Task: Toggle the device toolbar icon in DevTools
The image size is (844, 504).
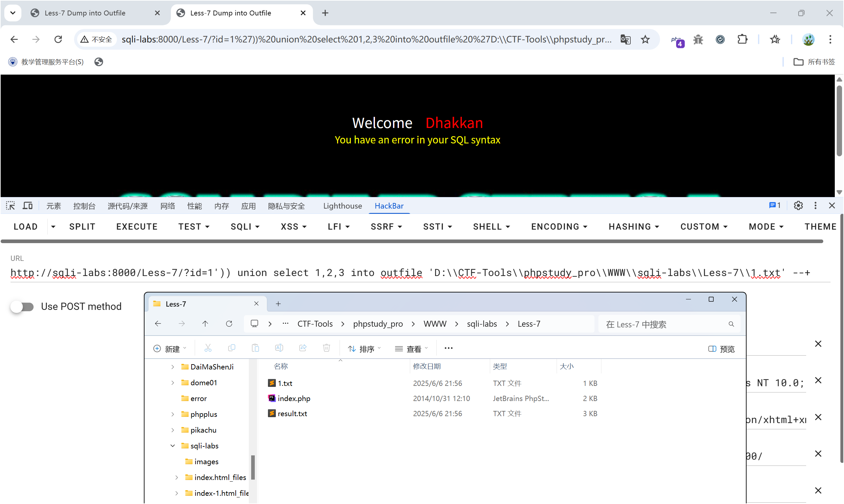Action: 28,206
